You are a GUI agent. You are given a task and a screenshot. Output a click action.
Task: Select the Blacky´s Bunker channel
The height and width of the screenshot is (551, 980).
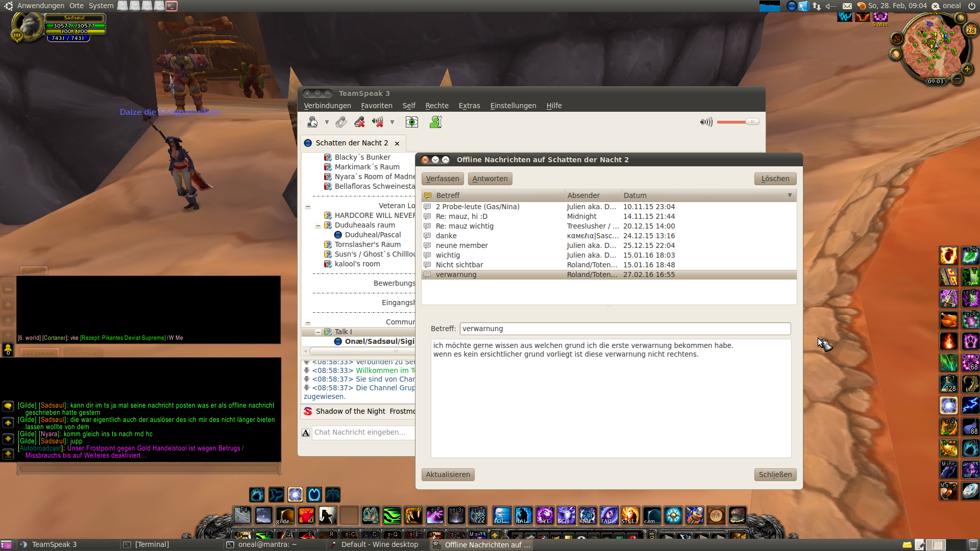[x=362, y=157]
